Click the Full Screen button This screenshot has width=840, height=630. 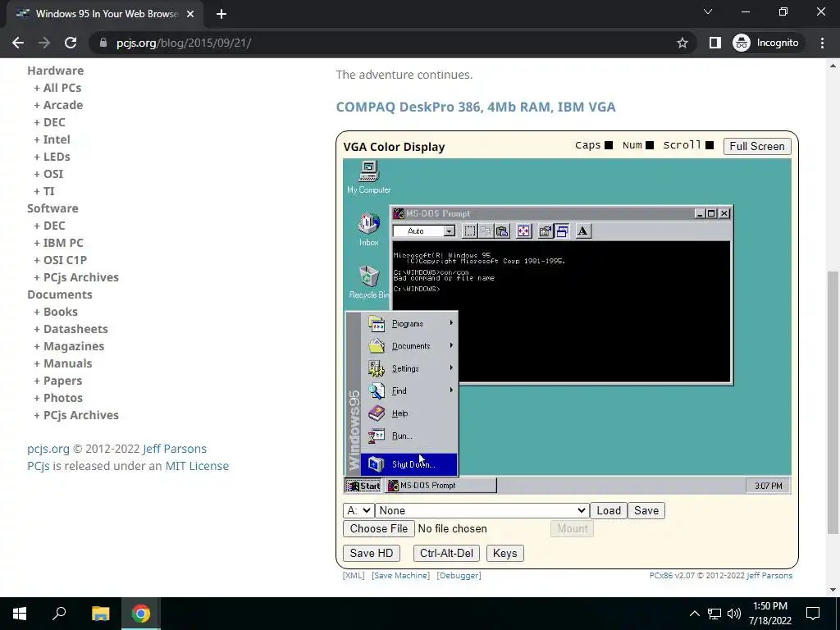[x=757, y=146]
